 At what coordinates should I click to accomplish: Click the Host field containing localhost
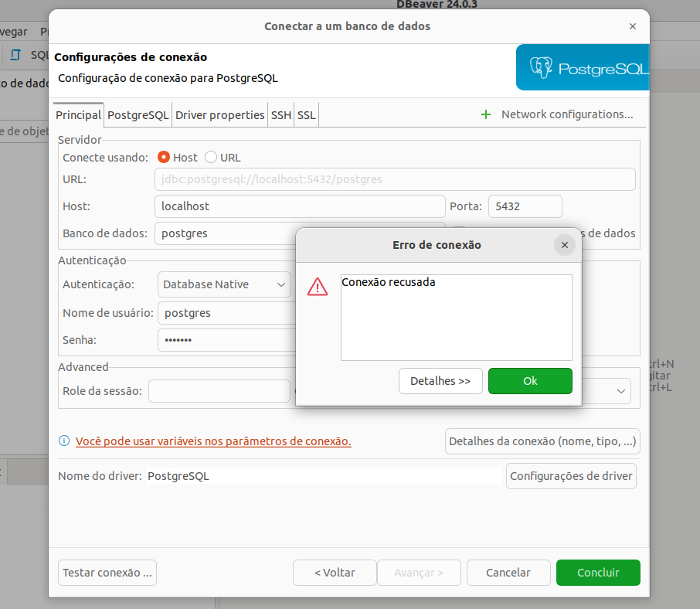click(300, 206)
